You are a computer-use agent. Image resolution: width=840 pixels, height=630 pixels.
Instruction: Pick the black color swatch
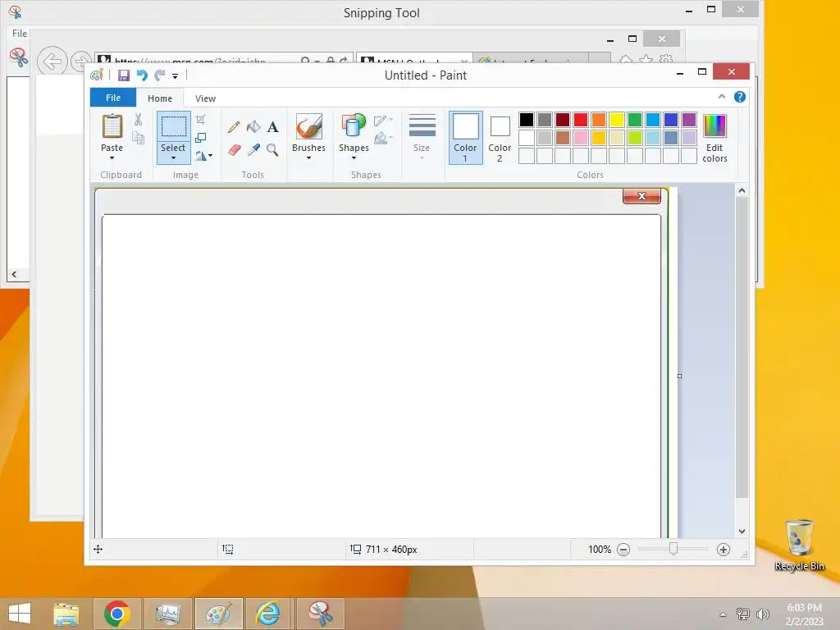pyautogui.click(x=527, y=120)
